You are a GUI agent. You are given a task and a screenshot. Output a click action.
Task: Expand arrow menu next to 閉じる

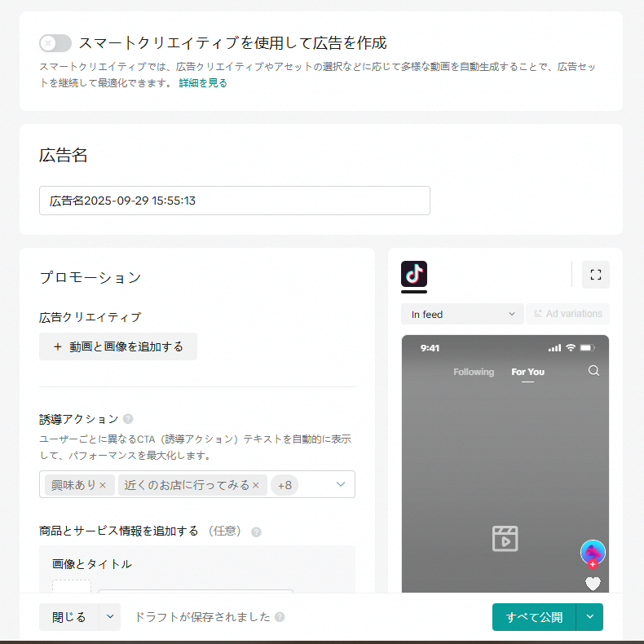(109, 617)
